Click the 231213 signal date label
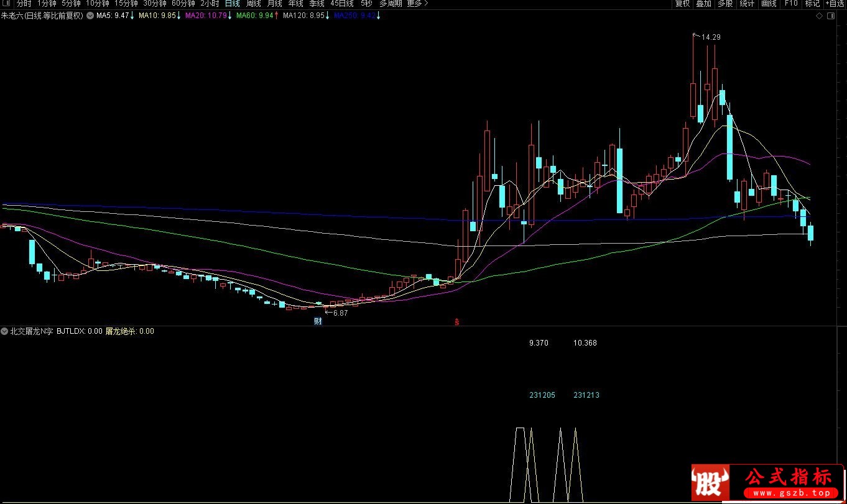Viewport: 847px width, 504px height. pyautogui.click(x=586, y=395)
